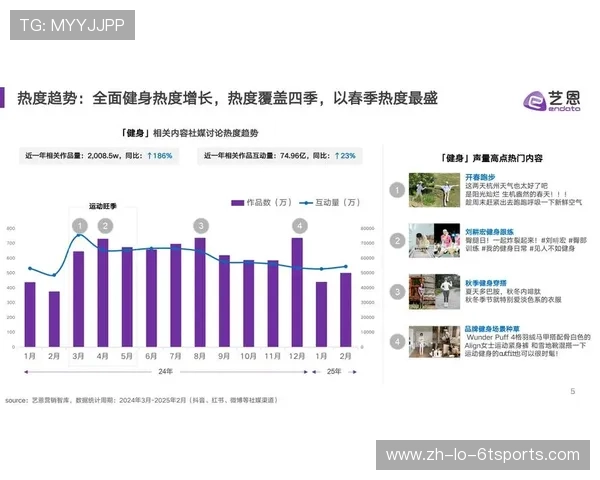
Task: Click the 运动旺季 label above the chart
Action: click(103, 206)
